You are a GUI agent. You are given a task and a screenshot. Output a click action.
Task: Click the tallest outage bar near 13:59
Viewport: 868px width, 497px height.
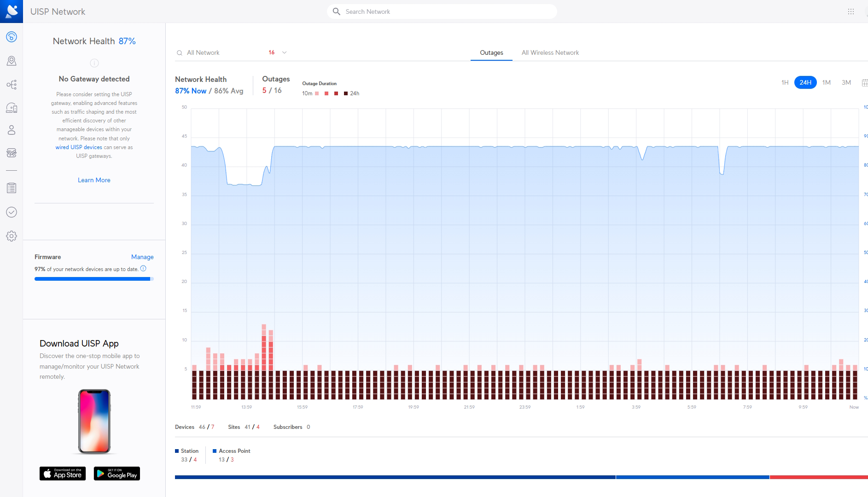point(264,362)
